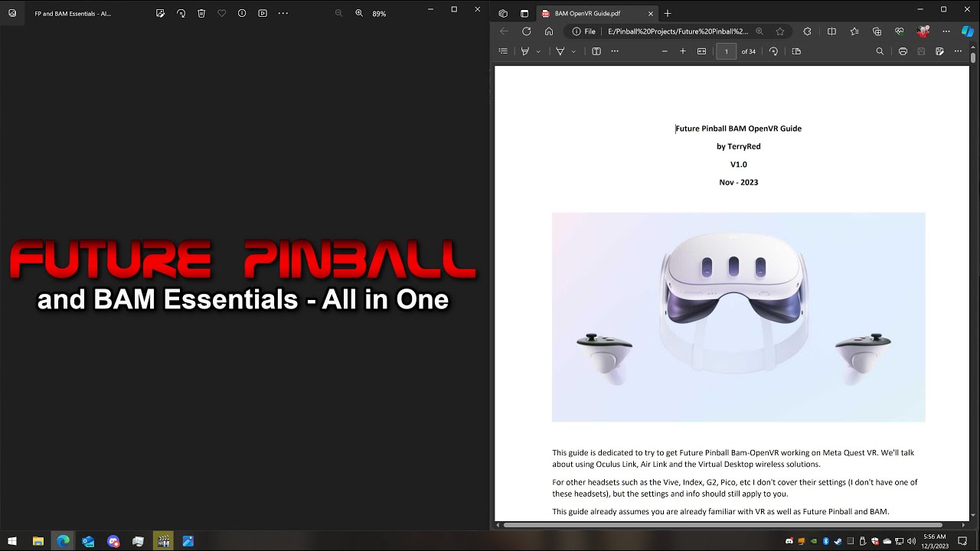980x551 pixels.
Task: Select the PDF Draw tool
Action: [560, 51]
